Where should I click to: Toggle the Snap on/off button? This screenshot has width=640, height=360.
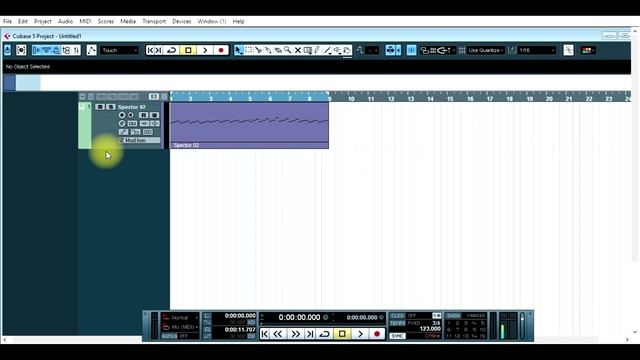tap(411, 50)
